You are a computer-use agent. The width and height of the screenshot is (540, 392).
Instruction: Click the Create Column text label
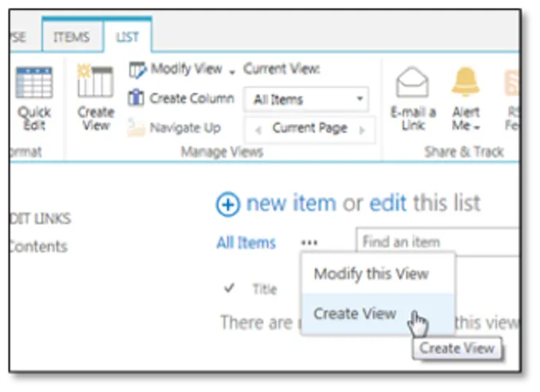192,99
